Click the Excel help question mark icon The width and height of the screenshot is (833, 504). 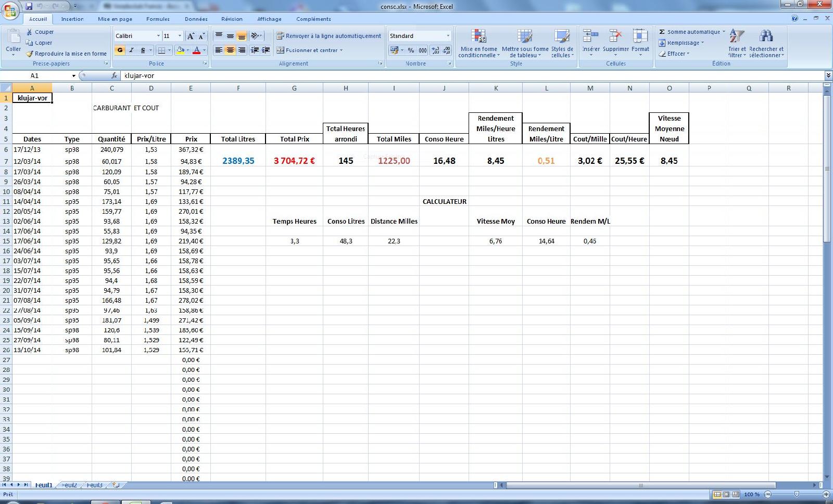click(x=794, y=18)
